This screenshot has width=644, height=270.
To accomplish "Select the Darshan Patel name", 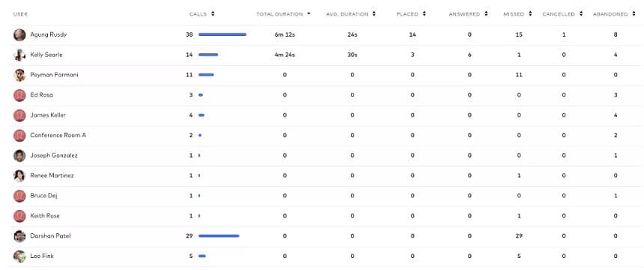I will [x=50, y=236].
